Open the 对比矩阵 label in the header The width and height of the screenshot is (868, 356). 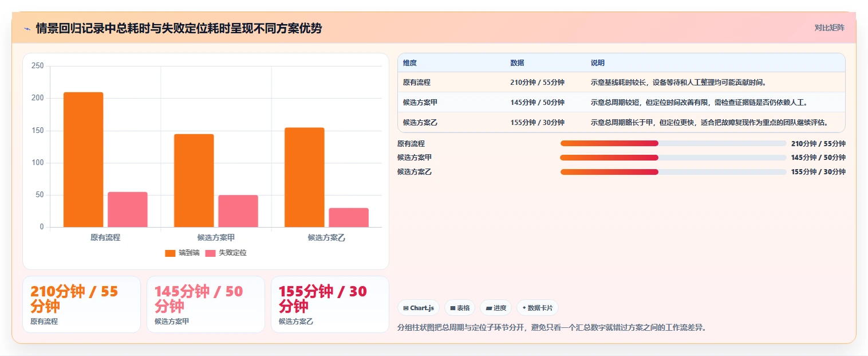pos(829,28)
